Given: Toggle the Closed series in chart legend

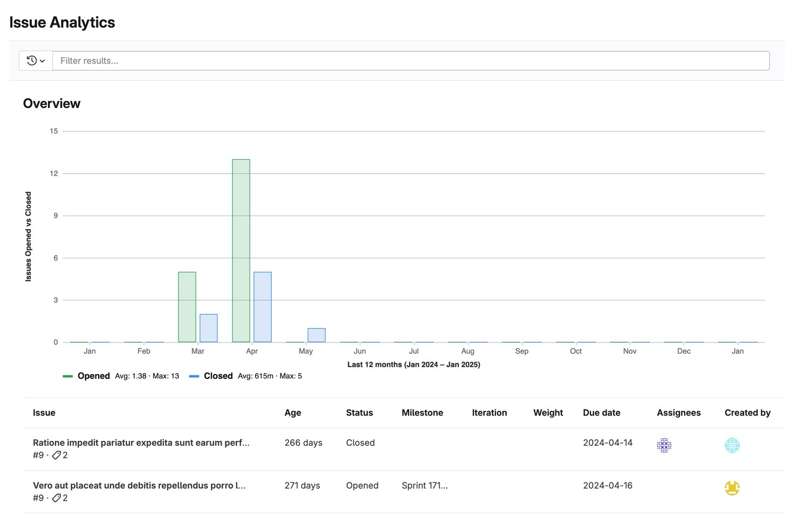Looking at the screenshot, I should pyautogui.click(x=211, y=376).
